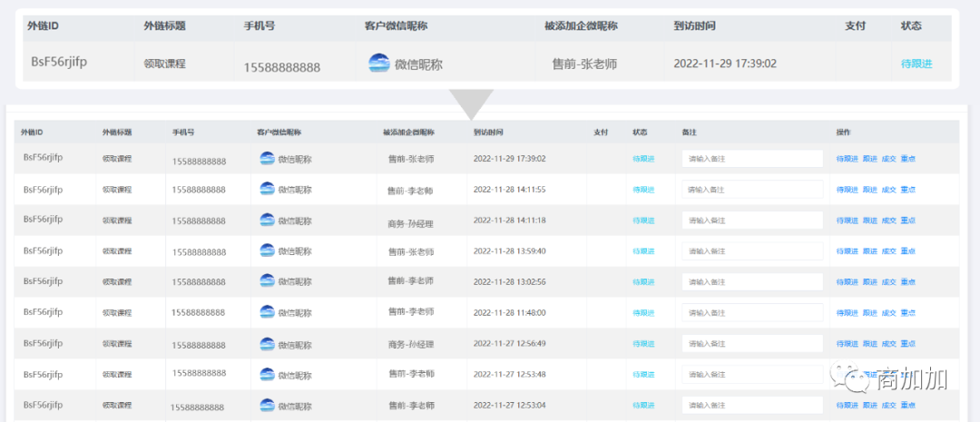Click 待跟进 action link in the 2022-11-28 13:02:56 row
The height and width of the screenshot is (422, 980).
click(847, 282)
